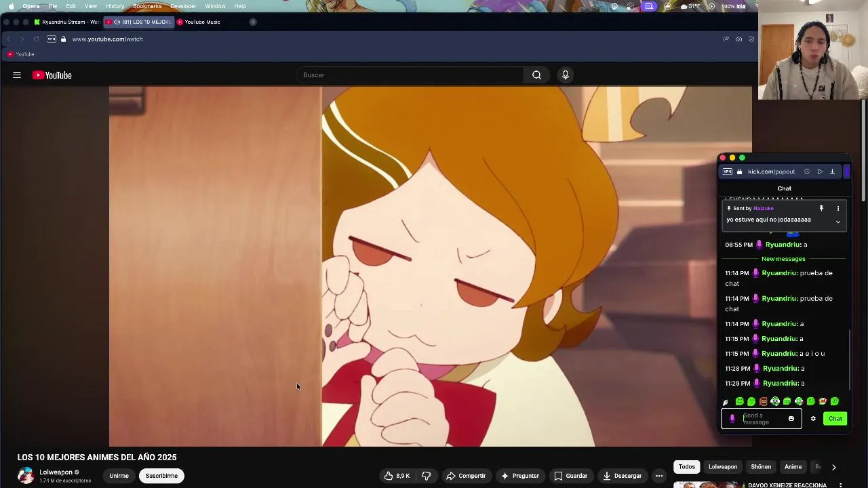
Task: Mute the audio on LOS 10 MEJORES tab
Action: (117, 22)
